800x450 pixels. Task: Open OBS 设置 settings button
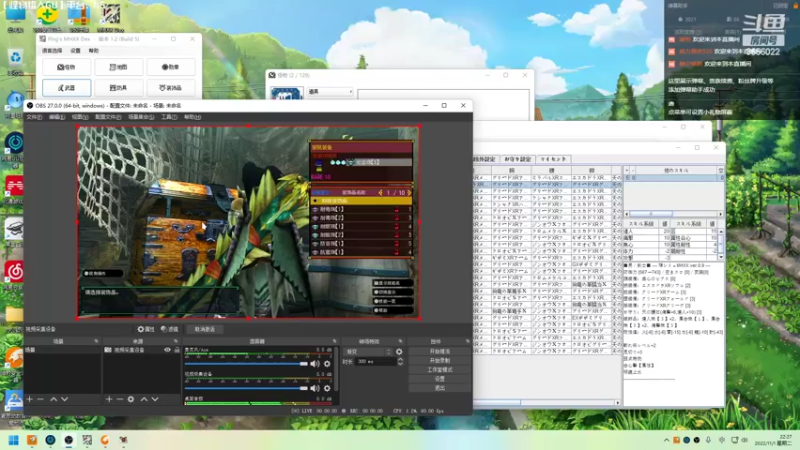pos(440,379)
